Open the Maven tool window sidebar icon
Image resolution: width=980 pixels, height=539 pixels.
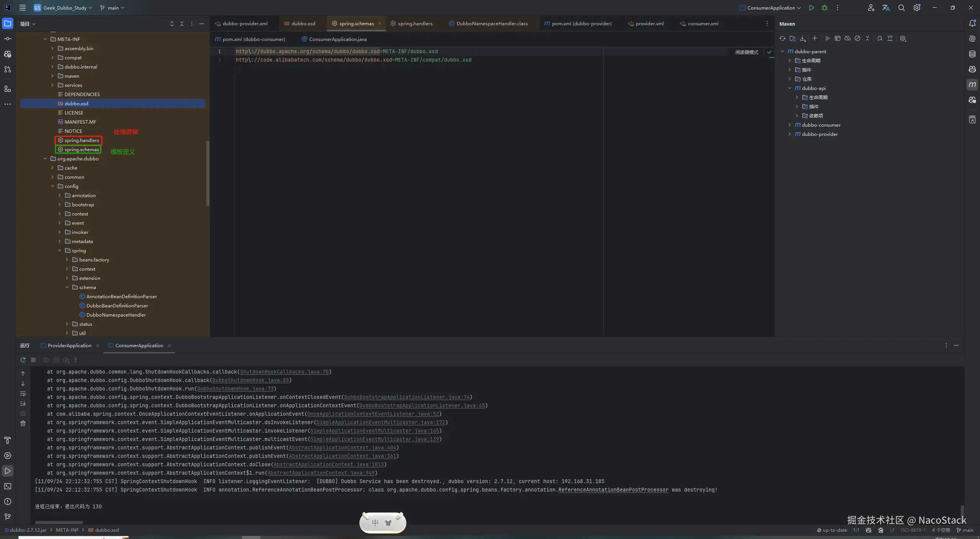pos(972,85)
